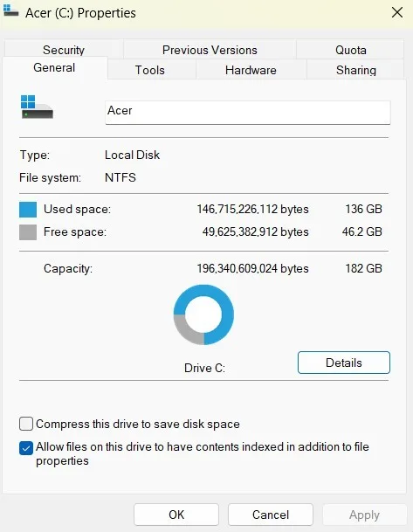Click the drive name field containing Acer

(248, 113)
